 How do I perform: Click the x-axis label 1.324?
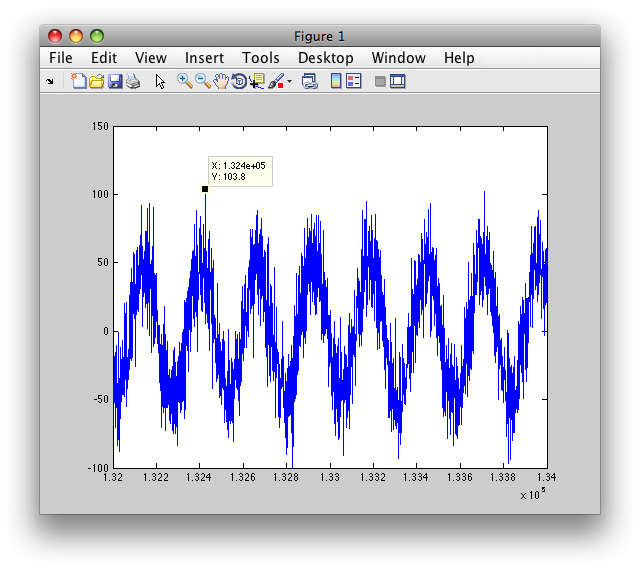199,477
